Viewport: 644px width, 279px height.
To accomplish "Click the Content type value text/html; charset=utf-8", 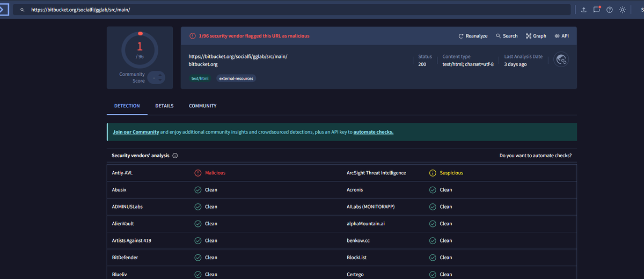I will 468,64.
